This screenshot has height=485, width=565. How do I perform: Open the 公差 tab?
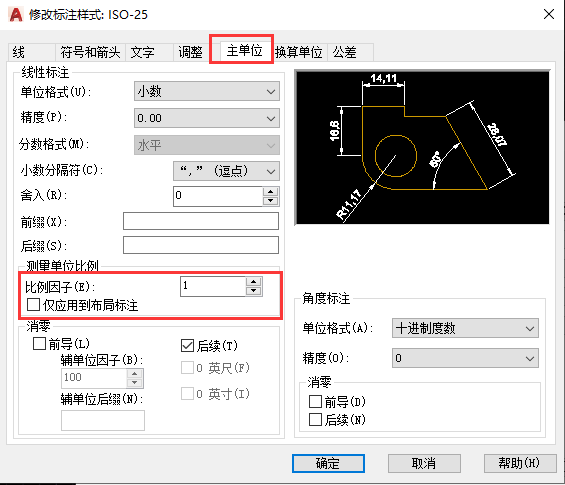pos(350,52)
